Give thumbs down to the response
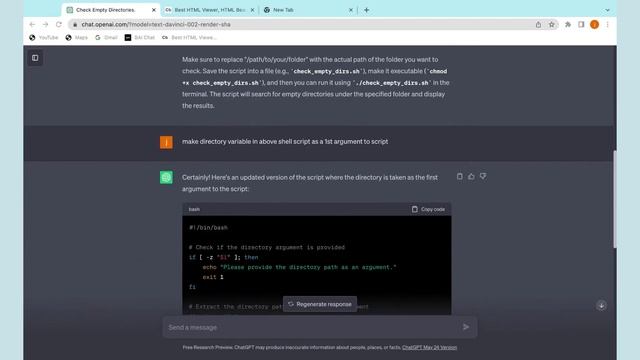Viewport: 640px width, 360px height. tap(483, 176)
